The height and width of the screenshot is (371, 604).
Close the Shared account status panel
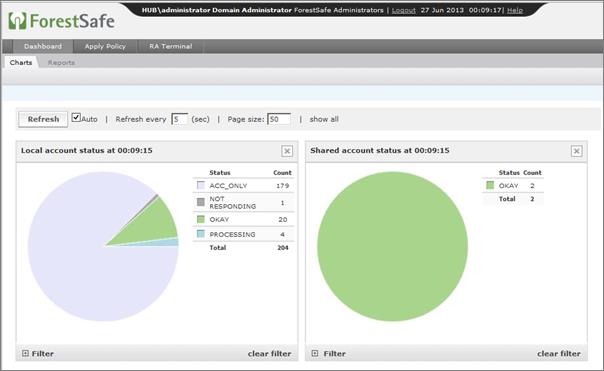pos(576,151)
